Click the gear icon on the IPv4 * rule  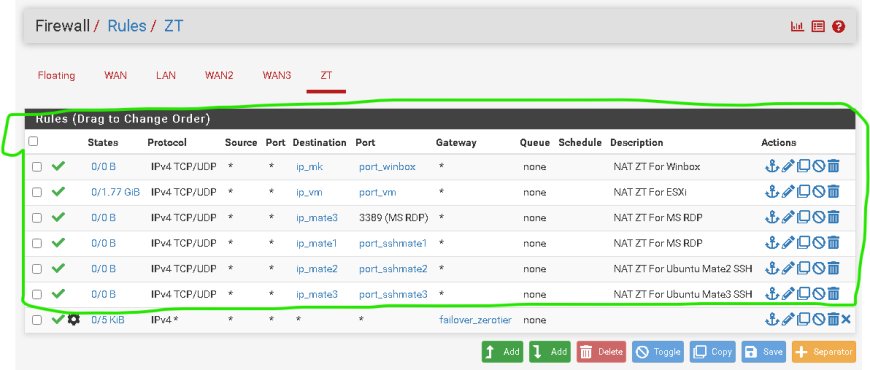[73, 320]
